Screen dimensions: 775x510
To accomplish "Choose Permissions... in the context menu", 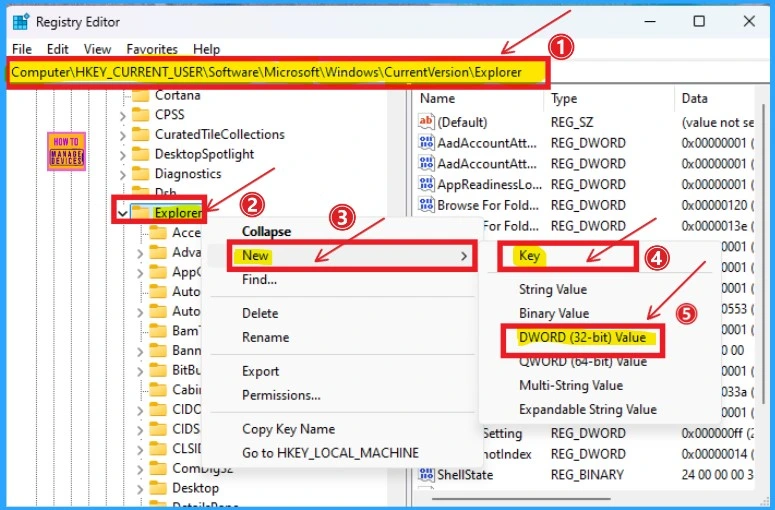I will point(281,395).
